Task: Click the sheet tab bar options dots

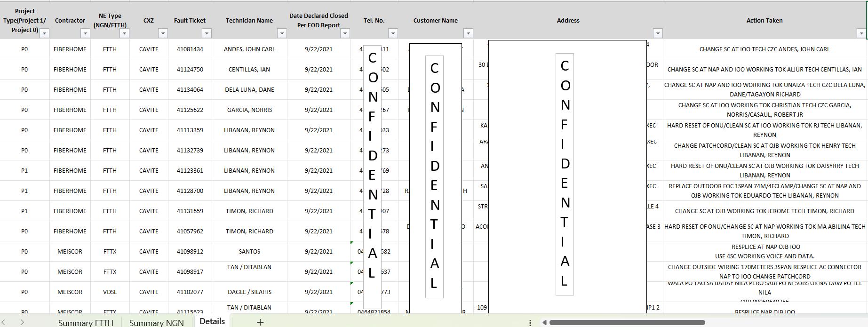Action: (530, 323)
